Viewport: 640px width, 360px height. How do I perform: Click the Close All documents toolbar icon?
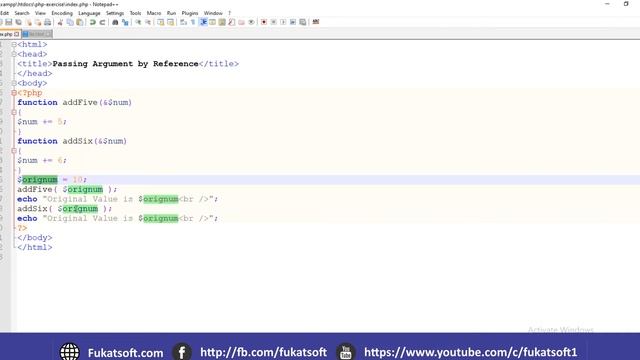click(38, 22)
